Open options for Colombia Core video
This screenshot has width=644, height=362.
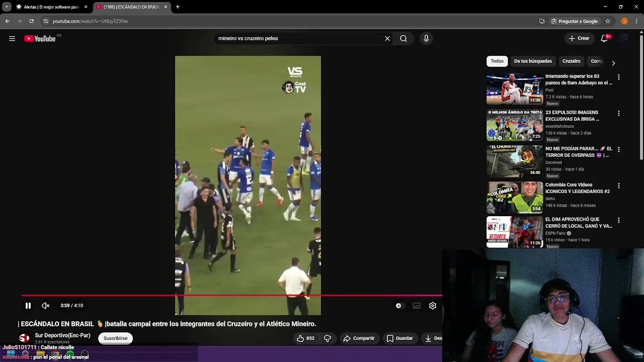619,186
